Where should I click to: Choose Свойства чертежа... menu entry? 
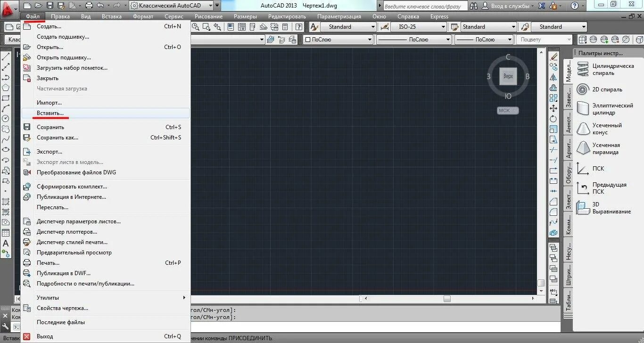(x=106, y=308)
